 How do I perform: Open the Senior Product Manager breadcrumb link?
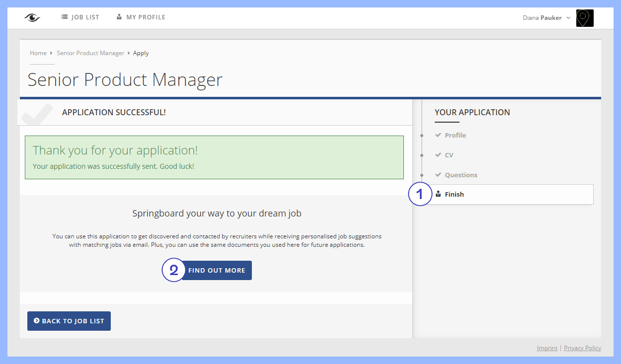(x=90, y=53)
